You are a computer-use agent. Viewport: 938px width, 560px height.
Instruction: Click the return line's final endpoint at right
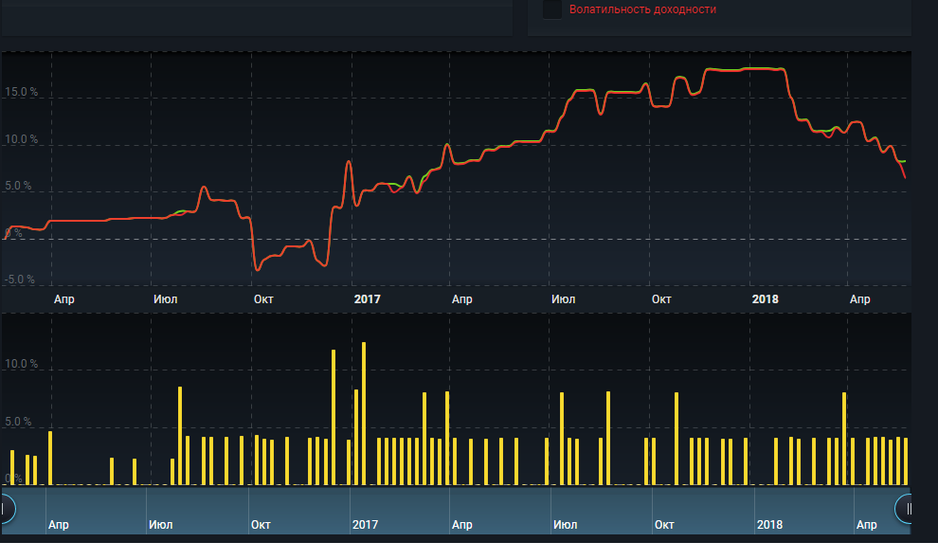(x=905, y=177)
